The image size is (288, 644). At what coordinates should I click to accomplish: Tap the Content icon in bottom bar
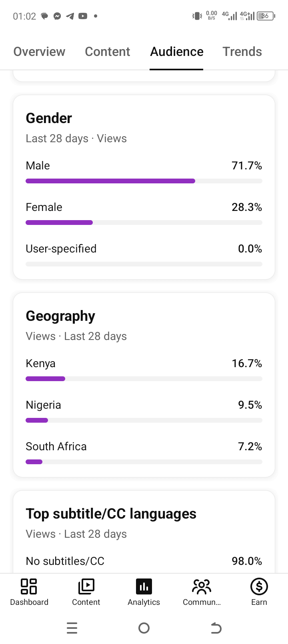coord(86,586)
